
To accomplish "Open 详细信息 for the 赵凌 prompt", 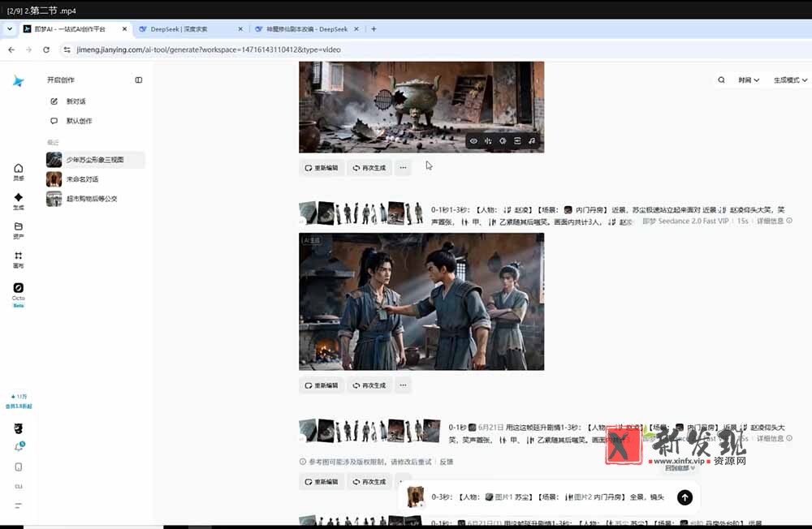I will coord(774,221).
